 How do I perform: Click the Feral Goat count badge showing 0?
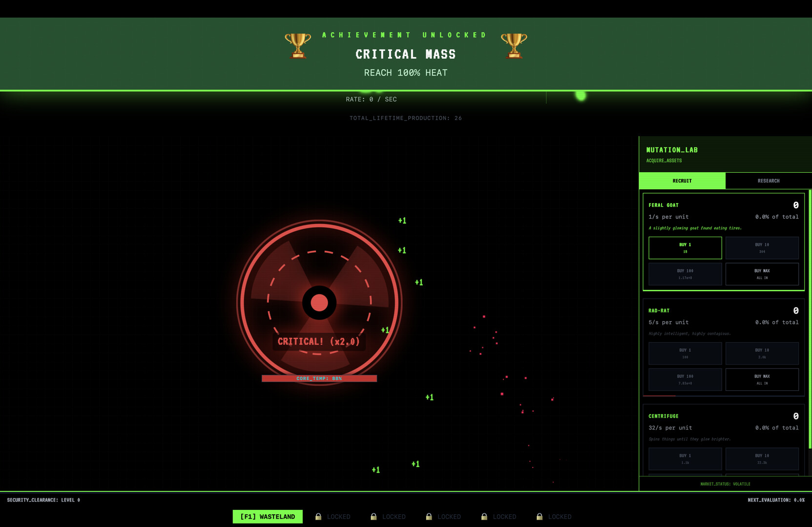tap(795, 205)
